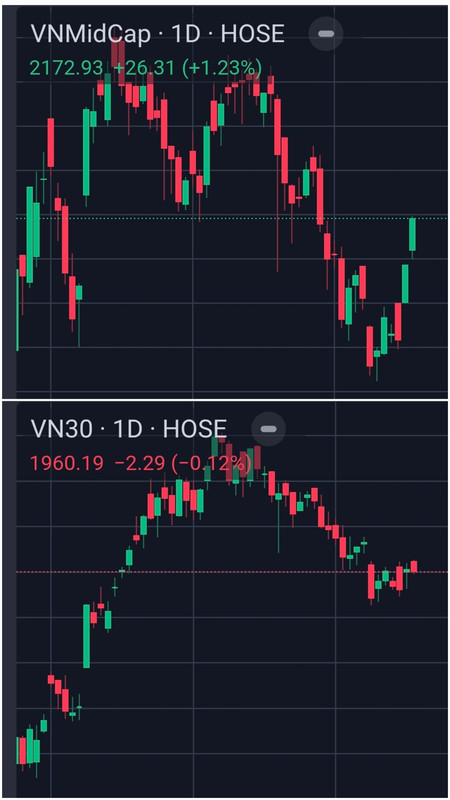Open the VN30 symbol title
The width and height of the screenshot is (450, 800).
click(61, 429)
